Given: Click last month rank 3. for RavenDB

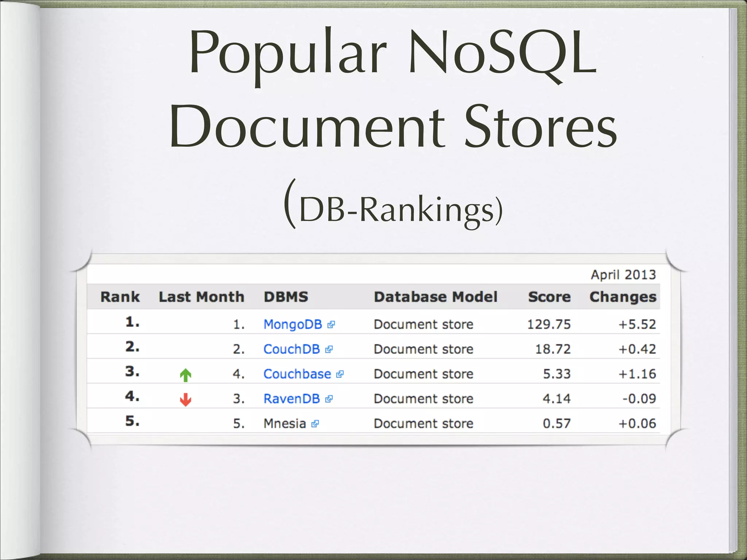Looking at the screenshot, I should tap(239, 399).
